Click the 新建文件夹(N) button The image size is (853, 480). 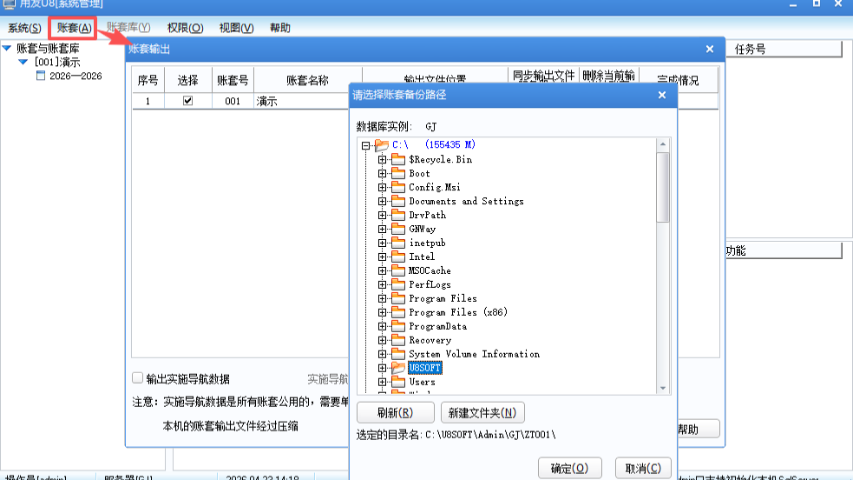click(483, 413)
